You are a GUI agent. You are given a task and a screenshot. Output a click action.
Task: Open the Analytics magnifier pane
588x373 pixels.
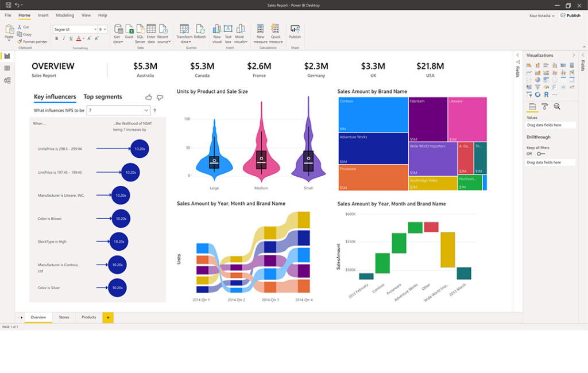(557, 107)
